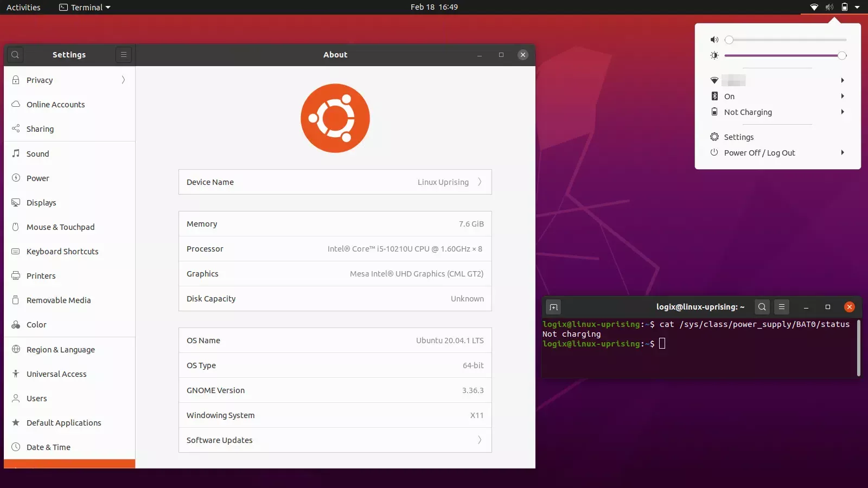Click the Region & Language globe icon
This screenshot has width=868, height=488.
[16, 349]
